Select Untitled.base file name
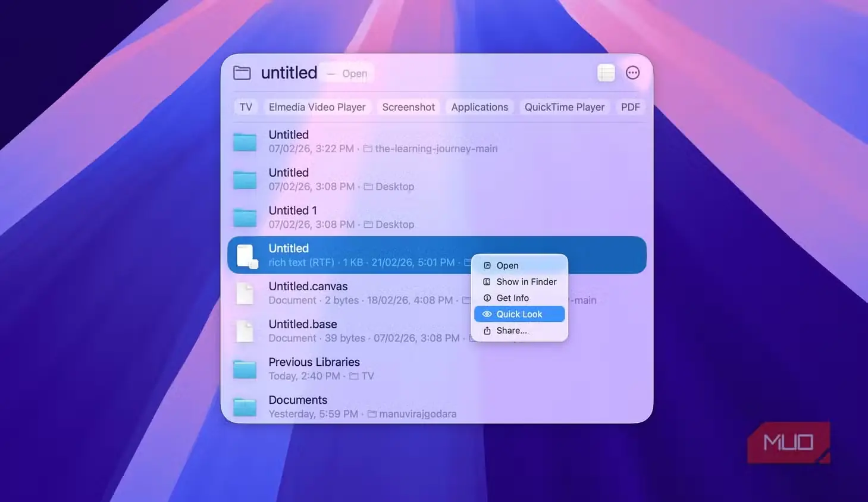This screenshot has height=502, width=868. [303, 324]
